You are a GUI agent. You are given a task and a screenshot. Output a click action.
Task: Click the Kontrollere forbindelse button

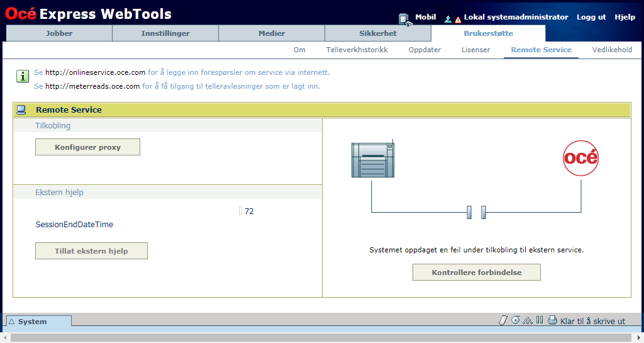click(x=477, y=273)
